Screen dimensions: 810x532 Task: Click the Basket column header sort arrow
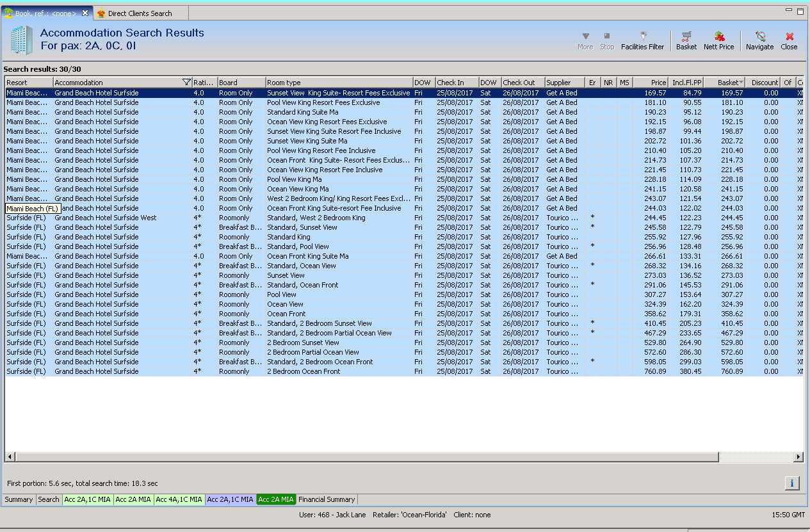[x=741, y=83]
